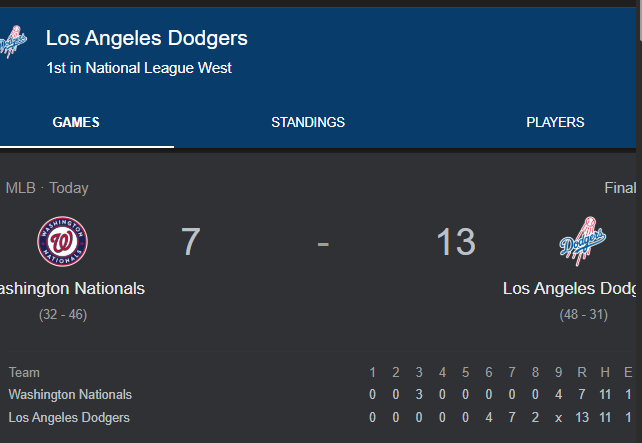
Task: Click the Dodgers logo in the header
Action: tap(13, 42)
